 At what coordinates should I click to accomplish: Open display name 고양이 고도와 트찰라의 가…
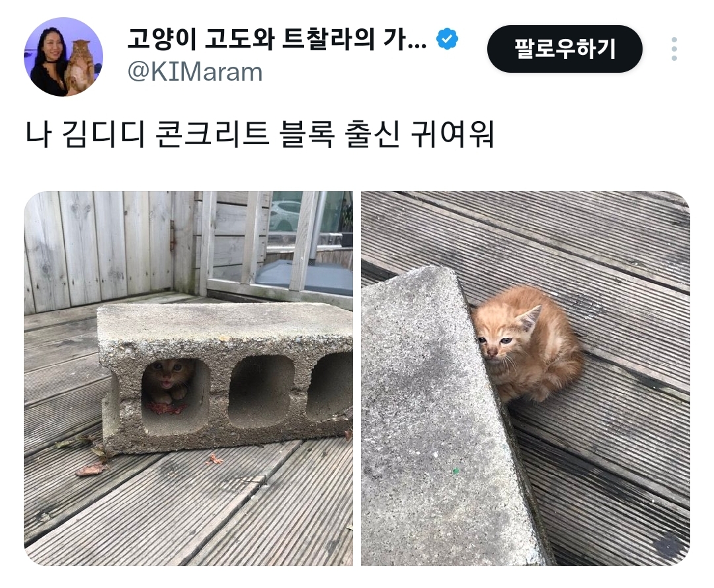click(x=277, y=39)
